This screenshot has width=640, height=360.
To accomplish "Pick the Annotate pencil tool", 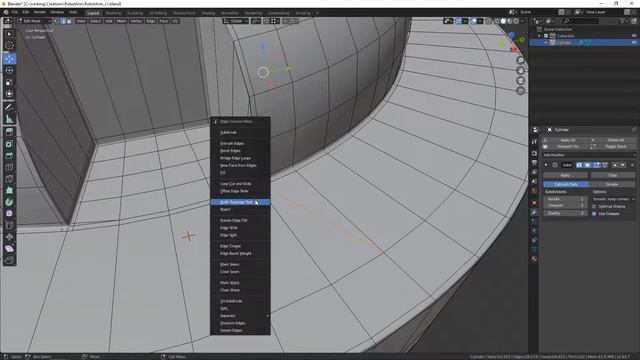I will click(9, 107).
